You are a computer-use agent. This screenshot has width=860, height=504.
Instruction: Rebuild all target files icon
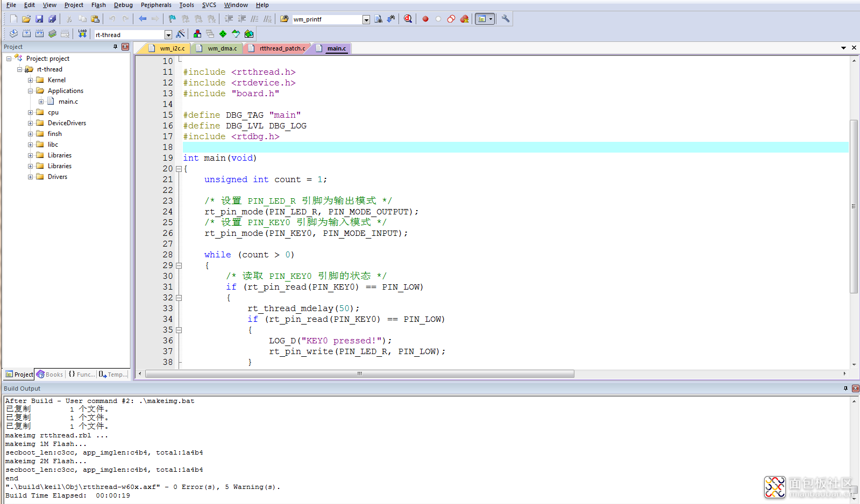point(40,34)
